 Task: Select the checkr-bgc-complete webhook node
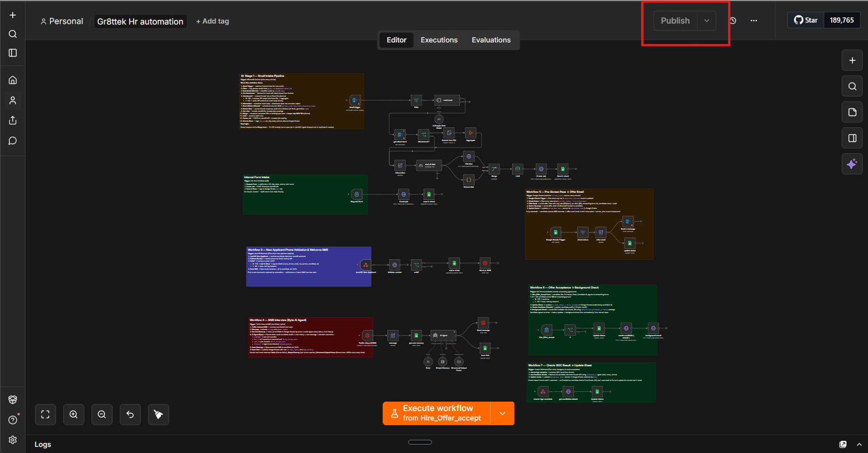click(x=543, y=392)
